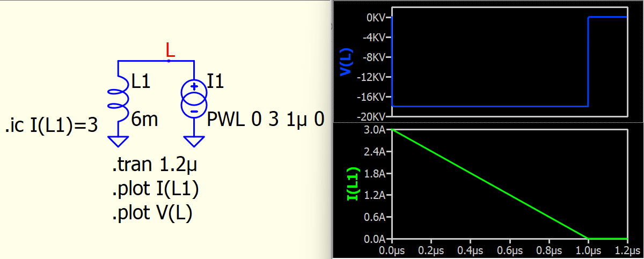Image resolution: width=644 pixels, height=259 pixels.
Task: Click the 1.0µs time axis label
Action: 588,250
